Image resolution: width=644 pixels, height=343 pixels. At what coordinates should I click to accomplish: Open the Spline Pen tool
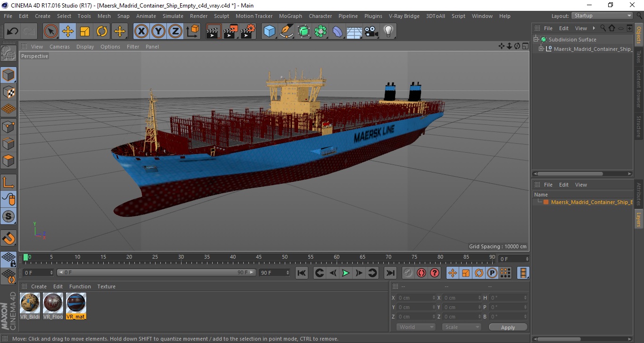pyautogui.click(x=287, y=32)
